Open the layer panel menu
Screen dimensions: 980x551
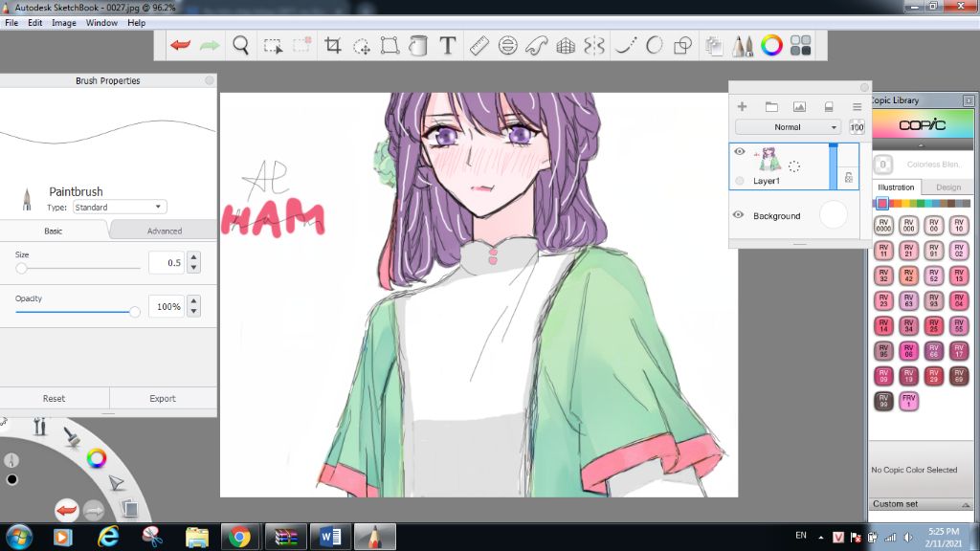[857, 107]
